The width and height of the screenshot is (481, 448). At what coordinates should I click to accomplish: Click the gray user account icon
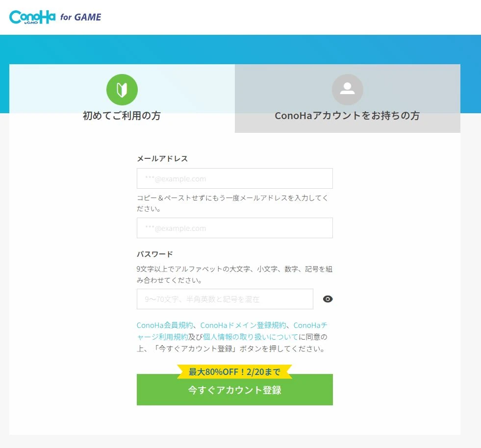pos(348,90)
